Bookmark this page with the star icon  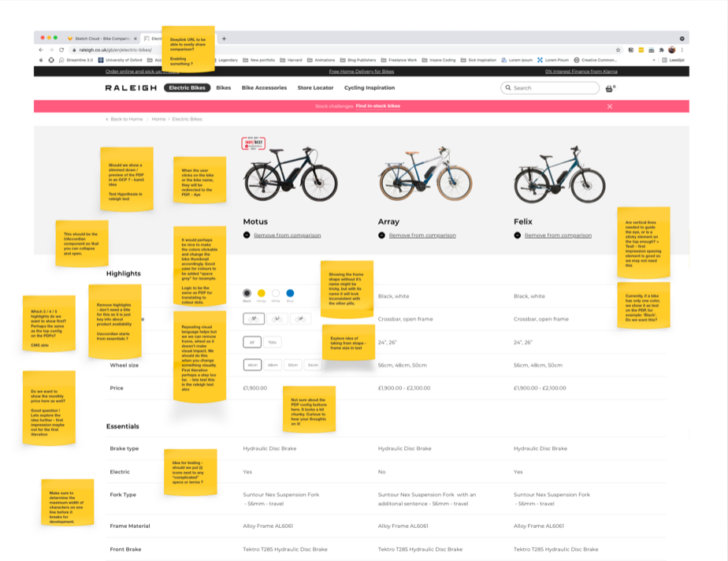[618, 50]
